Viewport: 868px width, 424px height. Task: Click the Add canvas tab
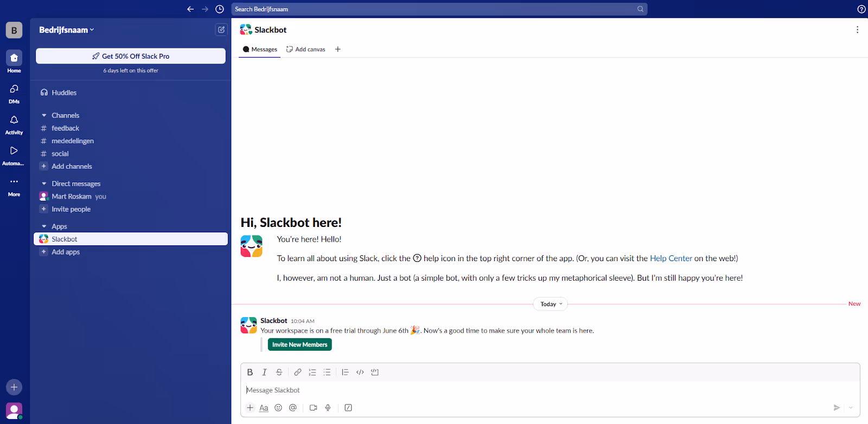tap(306, 49)
